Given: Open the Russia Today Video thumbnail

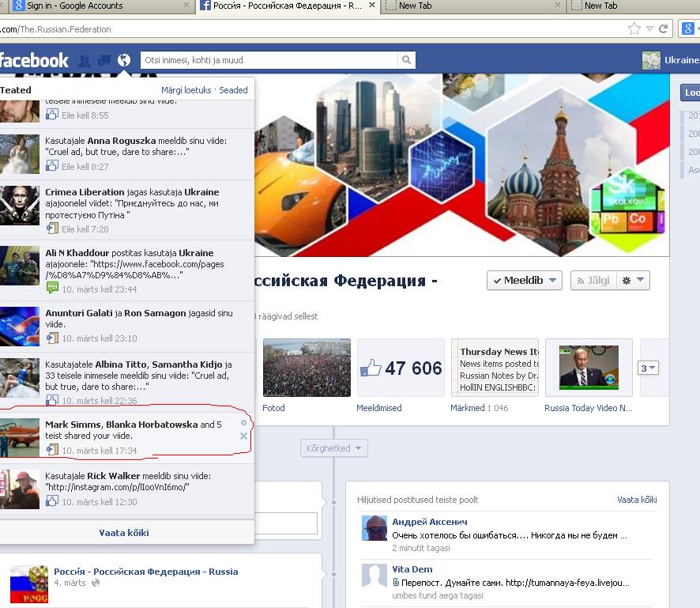Looking at the screenshot, I should pyautogui.click(x=589, y=368).
